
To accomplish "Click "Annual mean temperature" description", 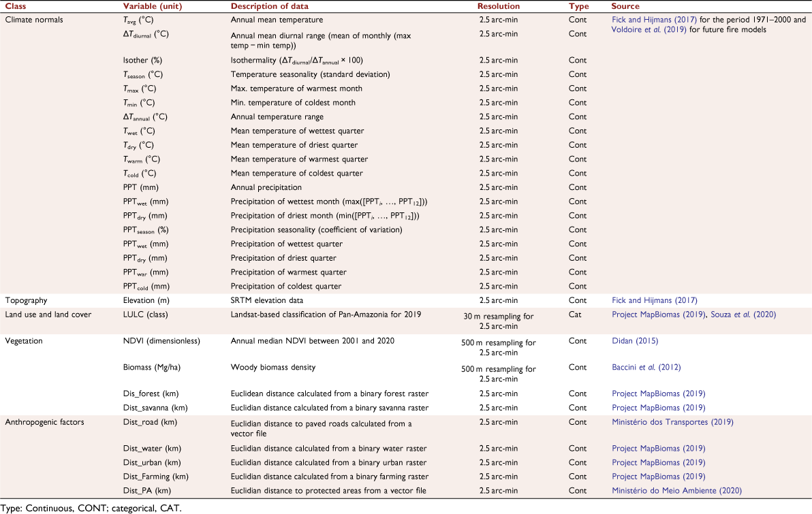I will [277, 20].
